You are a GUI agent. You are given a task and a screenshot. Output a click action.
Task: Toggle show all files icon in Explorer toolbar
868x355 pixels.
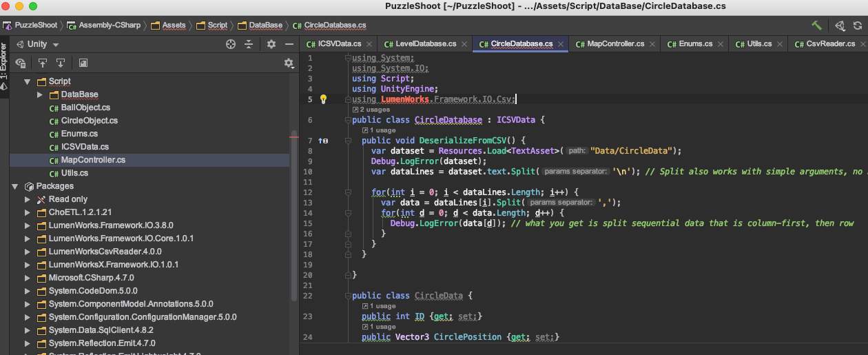click(x=21, y=63)
